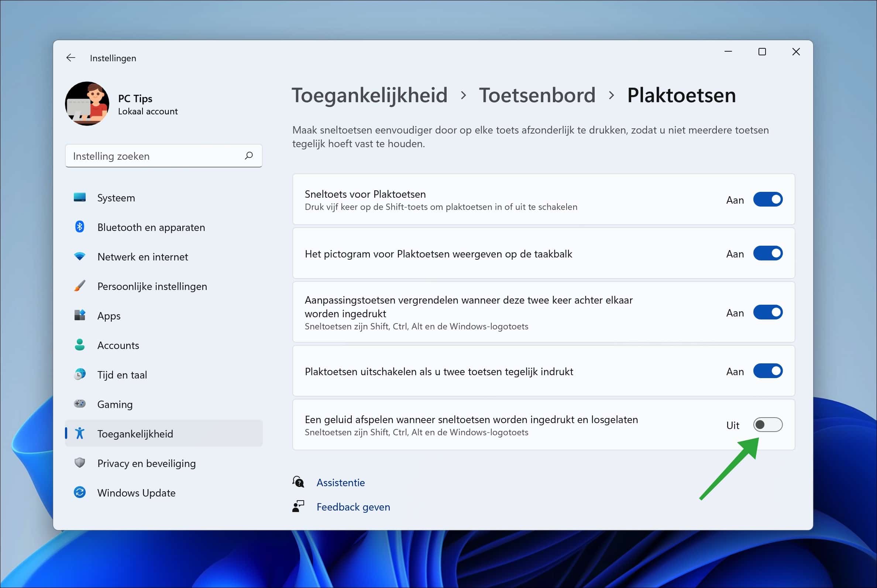
Task: Select the Accounts person icon
Action: pyautogui.click(x=80, y=345)
